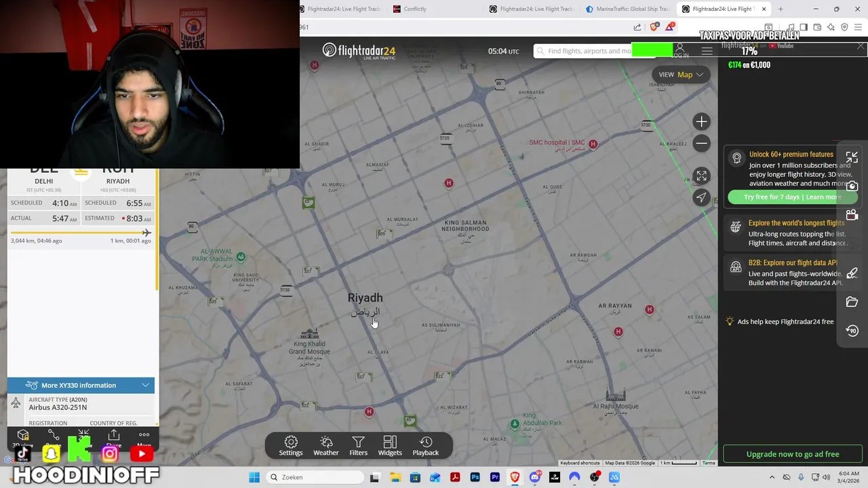Image resolution: width=868 pixels, height=488 pixels.
Task: Click Try free for 7 days button
Action: (792, 197)
